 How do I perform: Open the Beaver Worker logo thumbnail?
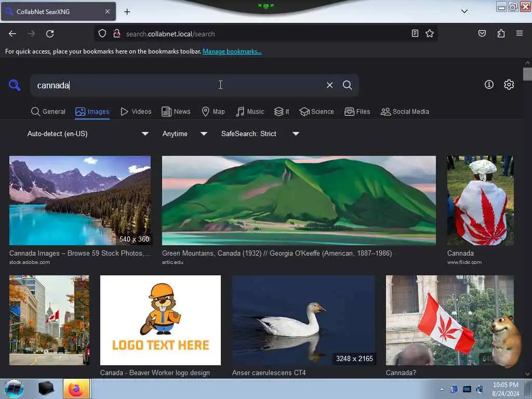161,320
